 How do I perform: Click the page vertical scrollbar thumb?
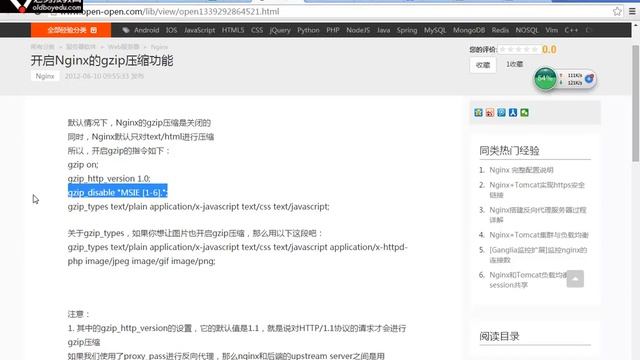coord(636,103)
